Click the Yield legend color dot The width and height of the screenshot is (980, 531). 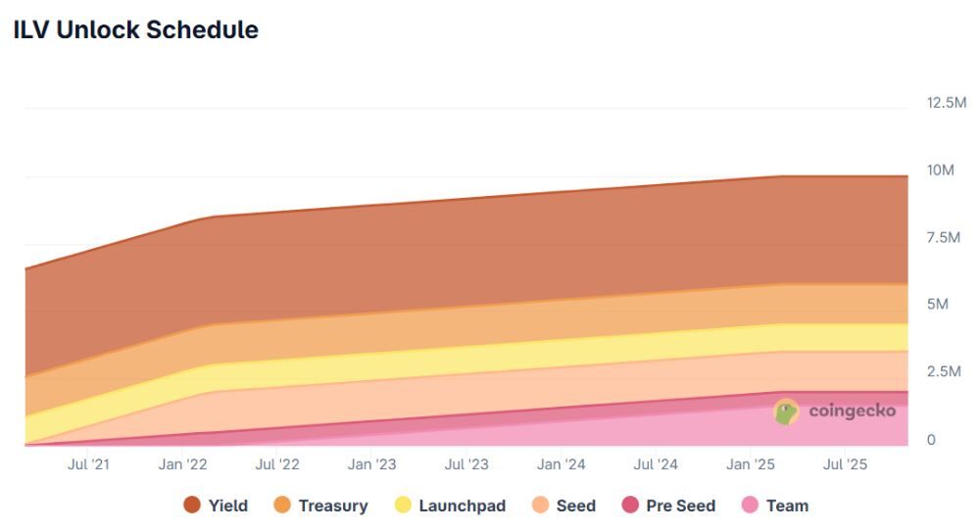tap(192, 506)
